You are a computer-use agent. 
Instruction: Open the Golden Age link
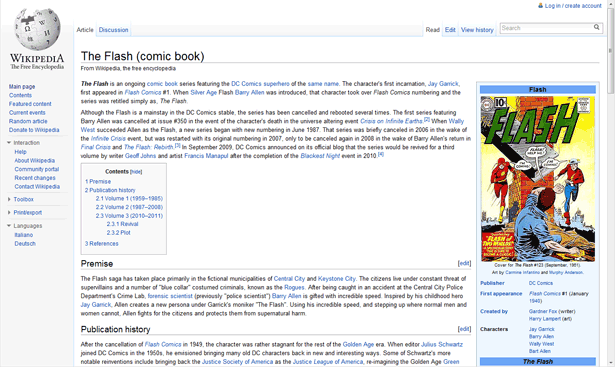358,344
